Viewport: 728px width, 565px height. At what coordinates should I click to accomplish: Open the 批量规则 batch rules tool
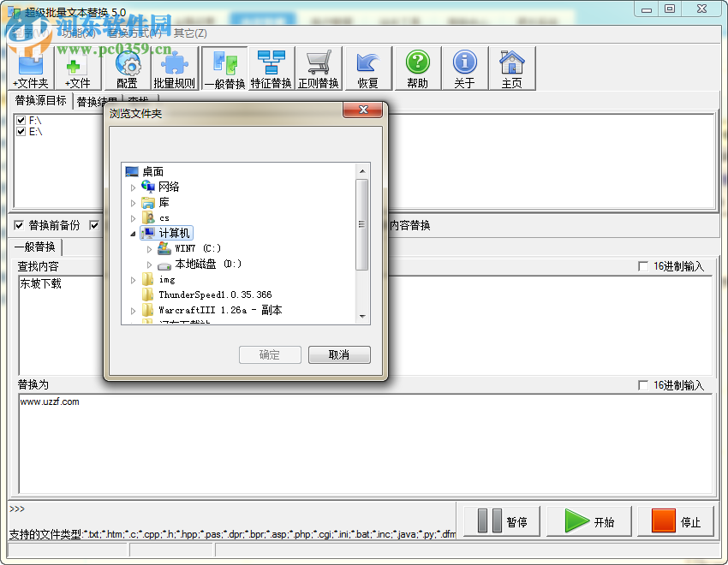[174, 68]
